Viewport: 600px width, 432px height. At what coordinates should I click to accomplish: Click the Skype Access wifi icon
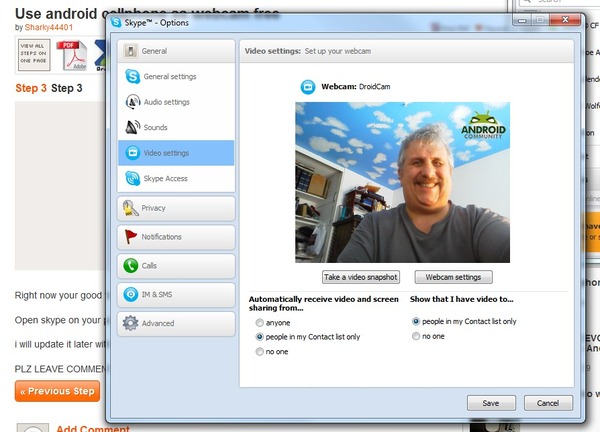[133, 178]
